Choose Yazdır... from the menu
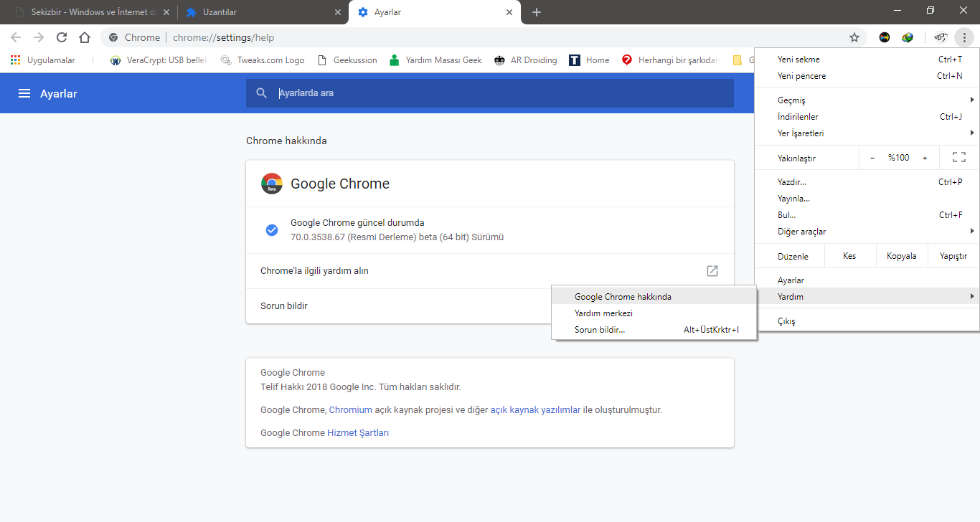980x522 pixels. tap(867, 182)
